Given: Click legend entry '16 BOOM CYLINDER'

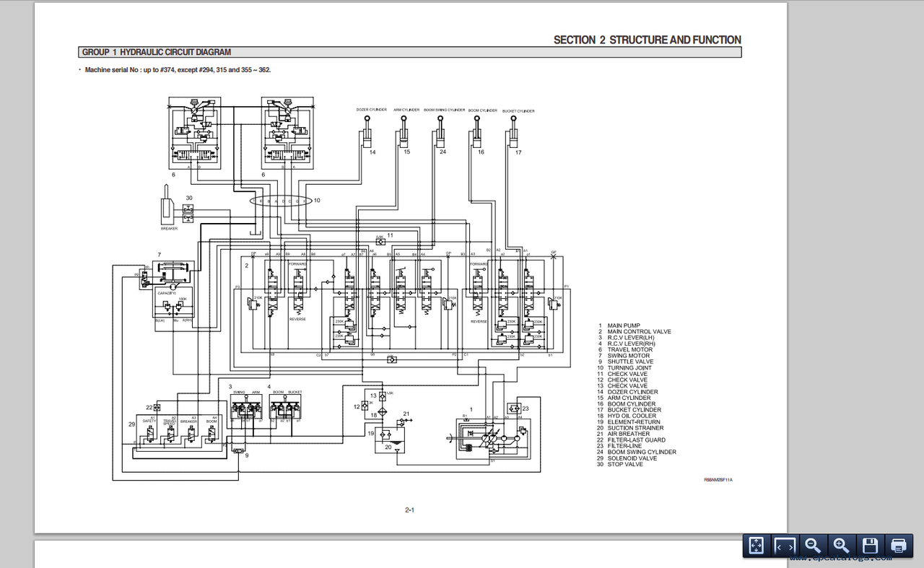Looking at the screenshot, I should tap(626, 404).
